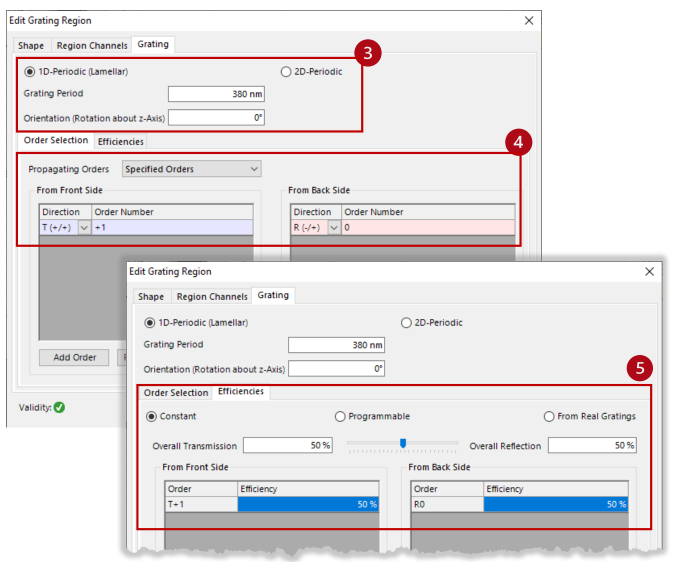The image size is (673, 562).
Task: Switch to the Efficiencies tab in back dialog
Action: point(121,142)
